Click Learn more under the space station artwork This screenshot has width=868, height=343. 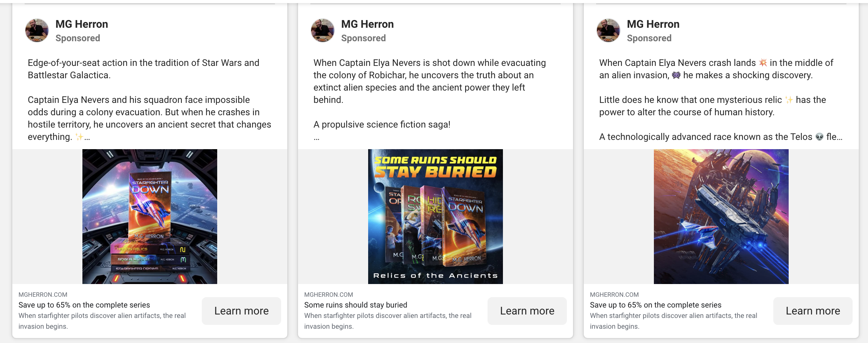(x=813, y=311)
